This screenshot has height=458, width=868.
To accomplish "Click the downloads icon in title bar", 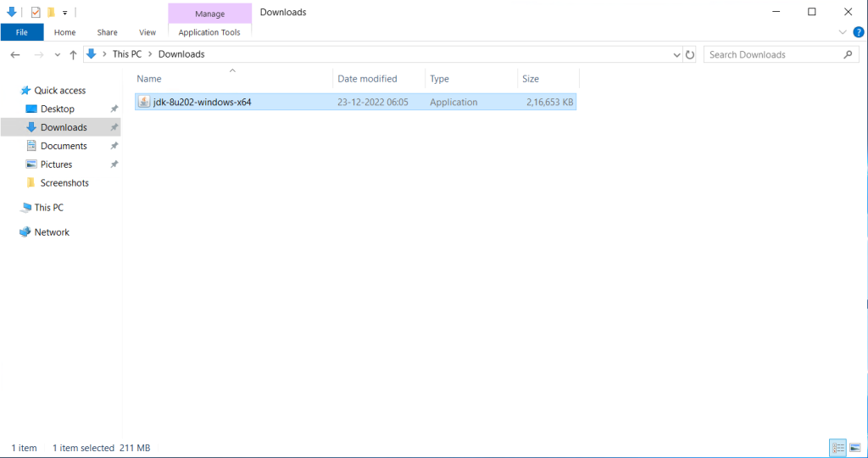I will pyautogui.click(x=11, y=12).
